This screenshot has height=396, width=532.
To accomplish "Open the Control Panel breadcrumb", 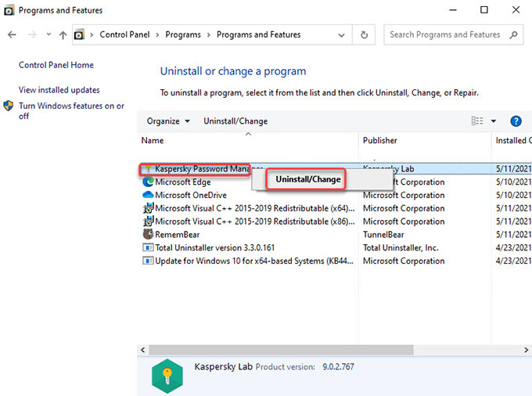I will point(124,34).
